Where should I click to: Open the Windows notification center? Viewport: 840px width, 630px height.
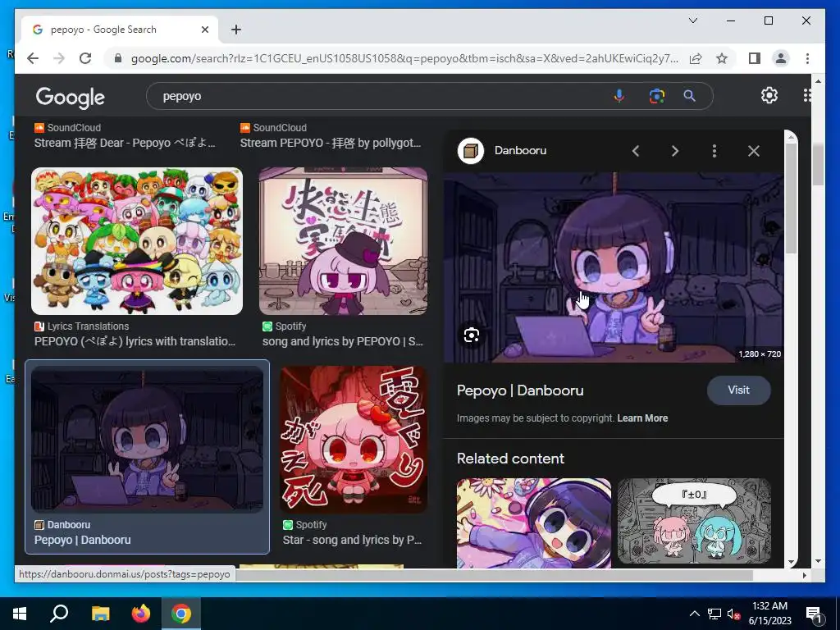coord(814,614)
